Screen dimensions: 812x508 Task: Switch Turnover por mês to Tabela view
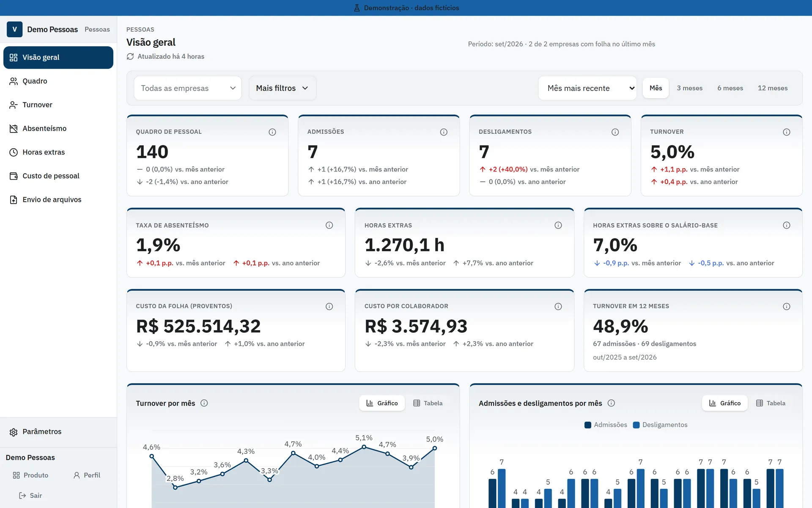pyautogui.click(x=428, y=403)
